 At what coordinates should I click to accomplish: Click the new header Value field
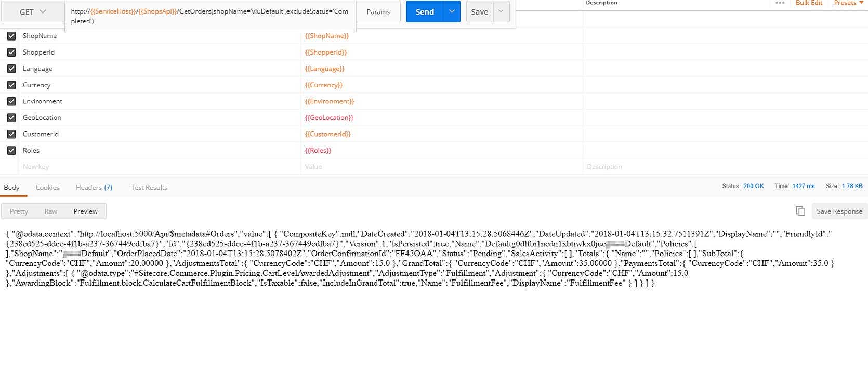point(442,167)
